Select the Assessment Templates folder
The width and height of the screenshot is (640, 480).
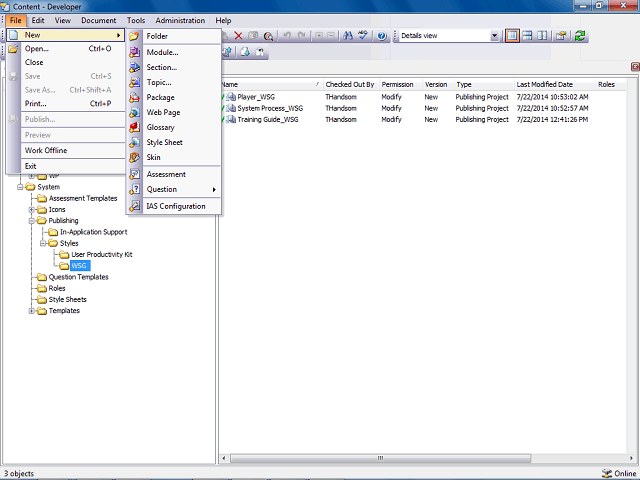point(83,198)
